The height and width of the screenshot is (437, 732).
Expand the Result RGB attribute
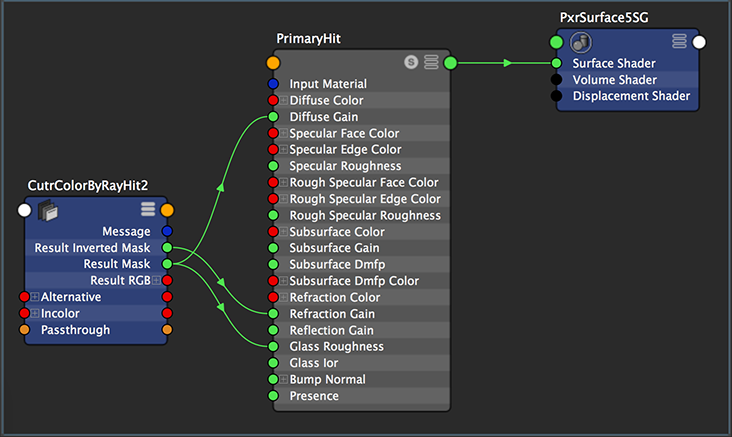(x=156, y=281)
